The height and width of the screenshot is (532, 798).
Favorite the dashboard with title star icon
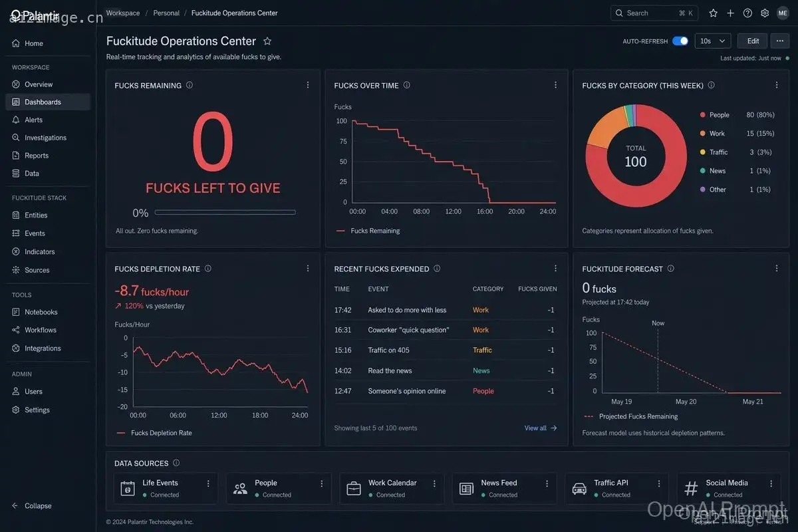267,41
